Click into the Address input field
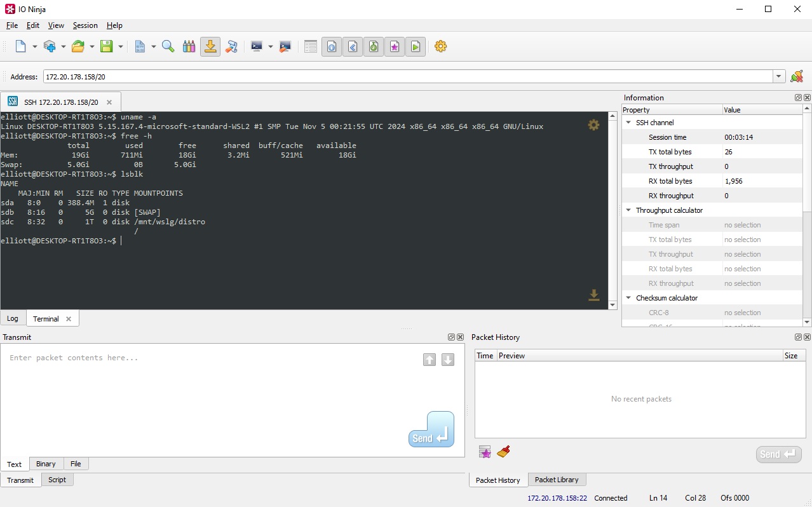 click(x=408, y=77)
